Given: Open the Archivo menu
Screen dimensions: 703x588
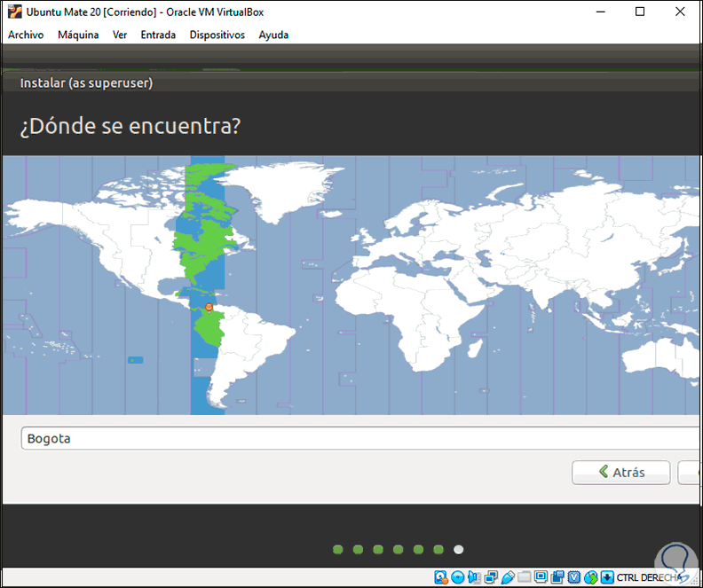Looking at the screenshot, I should point(26,35).
